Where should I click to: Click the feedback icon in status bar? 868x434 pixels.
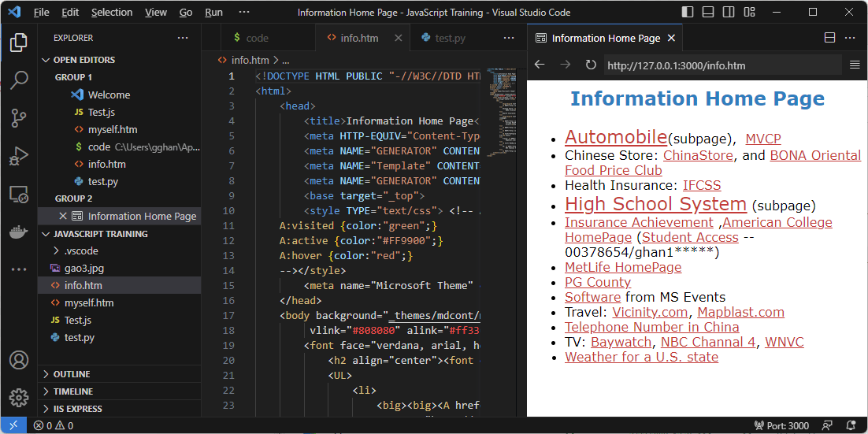tap(827, 425)
